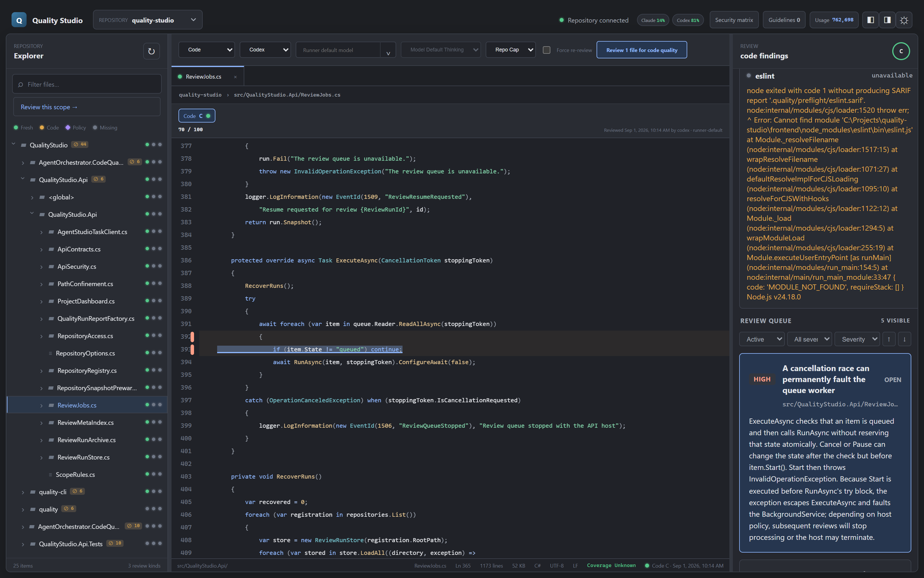The image size is (924, 578).
Task: Click the Code C status dot in status bar
Action: [x=647, y=566]
